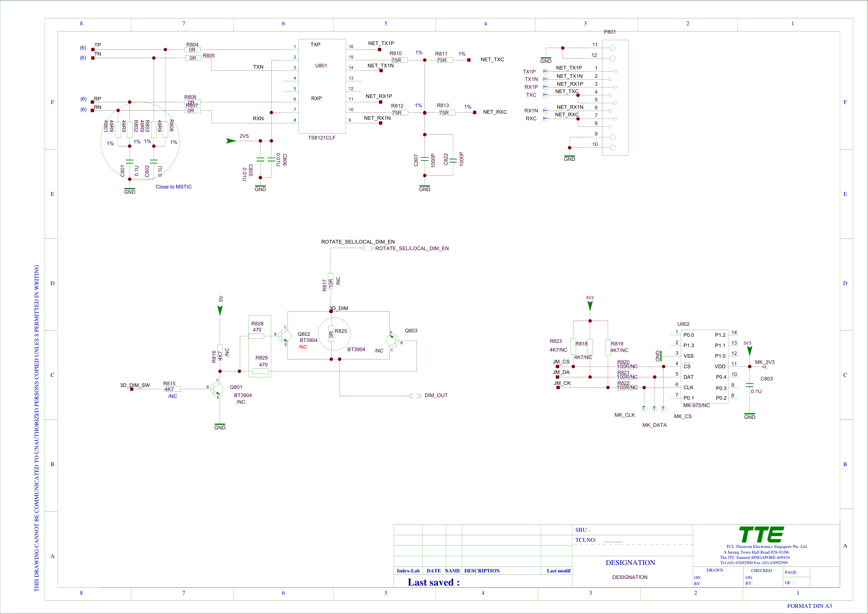Click the DRAWN column header
868x614 pixels.
coord(715,570)
